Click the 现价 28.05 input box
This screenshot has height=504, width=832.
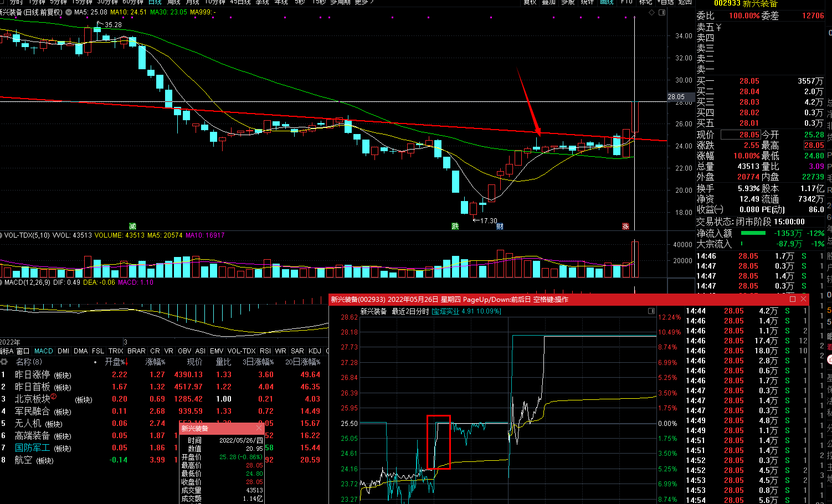pos(741,135)
